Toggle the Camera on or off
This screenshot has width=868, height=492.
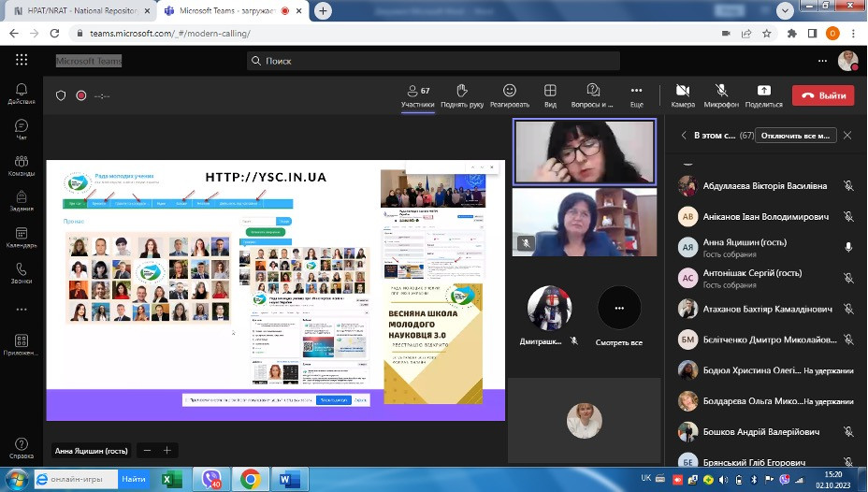pos(682,91)
